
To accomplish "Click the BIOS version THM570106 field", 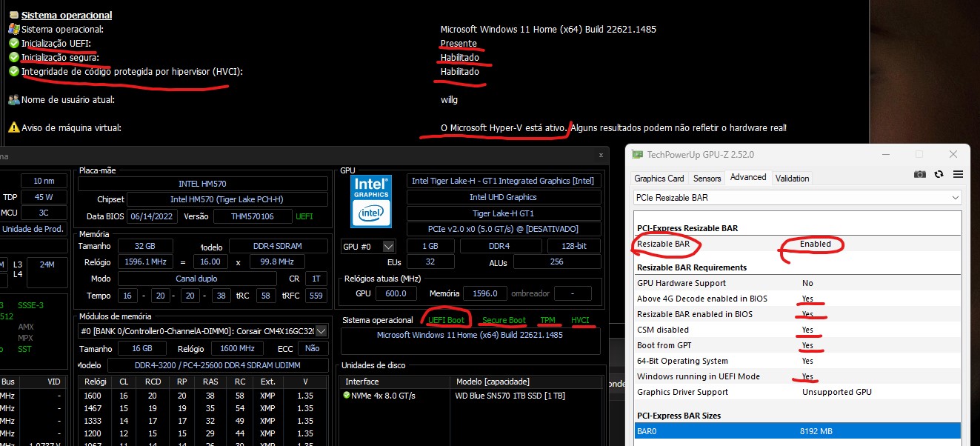I will (x=253, y=216).
